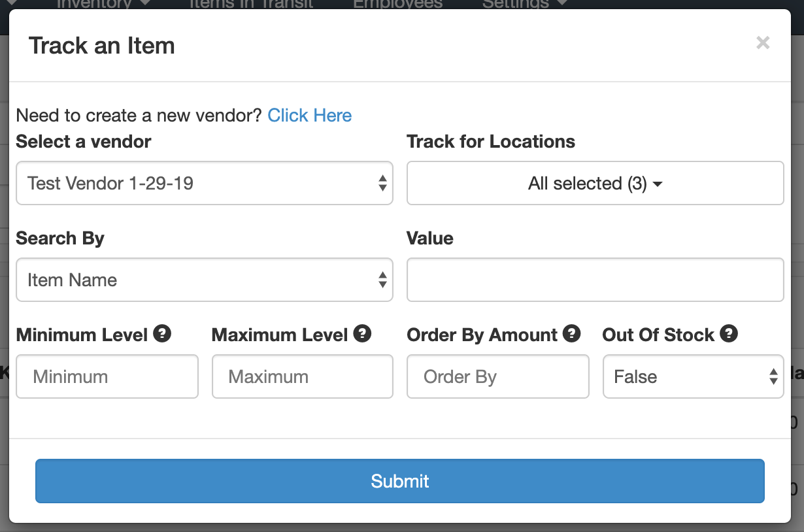Open the Out Of Stock False dropdown
Image resolution: width=804 pixels, height=532 pixels.
click(x=693, y=376)
